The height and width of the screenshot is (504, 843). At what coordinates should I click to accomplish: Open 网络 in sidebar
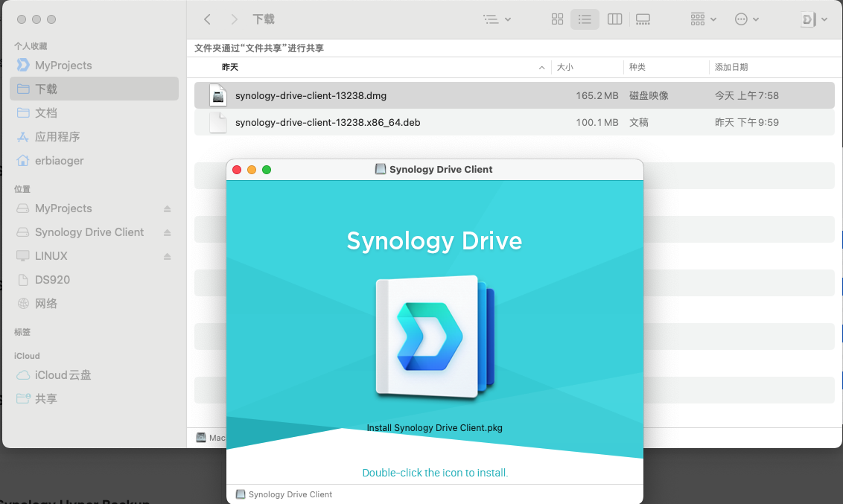click(x=94, y=303)
